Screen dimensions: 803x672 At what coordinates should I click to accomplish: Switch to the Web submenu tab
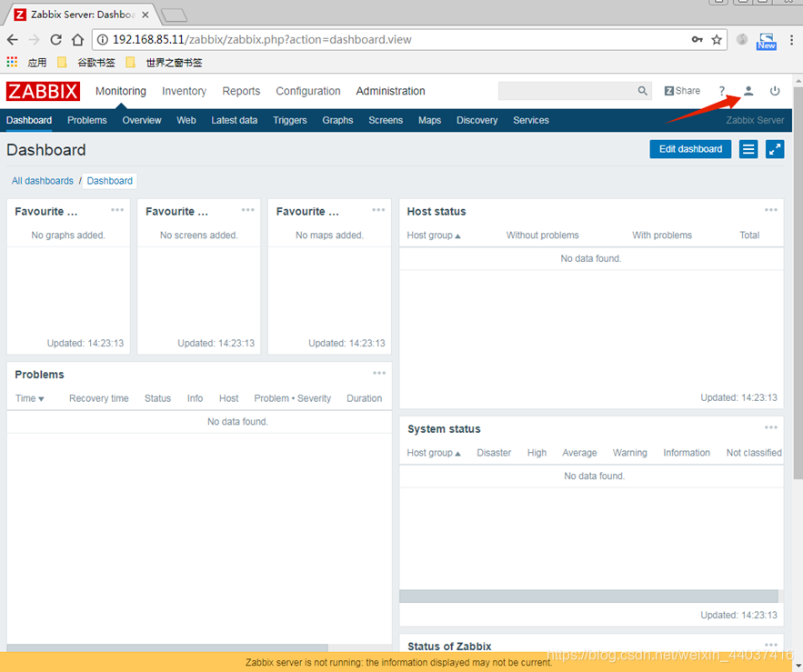tap(186, 120)
